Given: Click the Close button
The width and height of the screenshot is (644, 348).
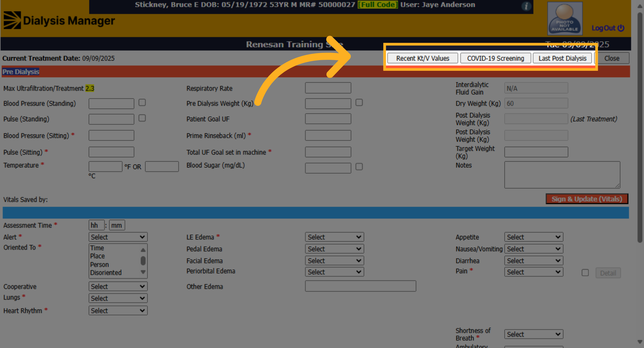Looking at the screenshot, I should point(612,58).
